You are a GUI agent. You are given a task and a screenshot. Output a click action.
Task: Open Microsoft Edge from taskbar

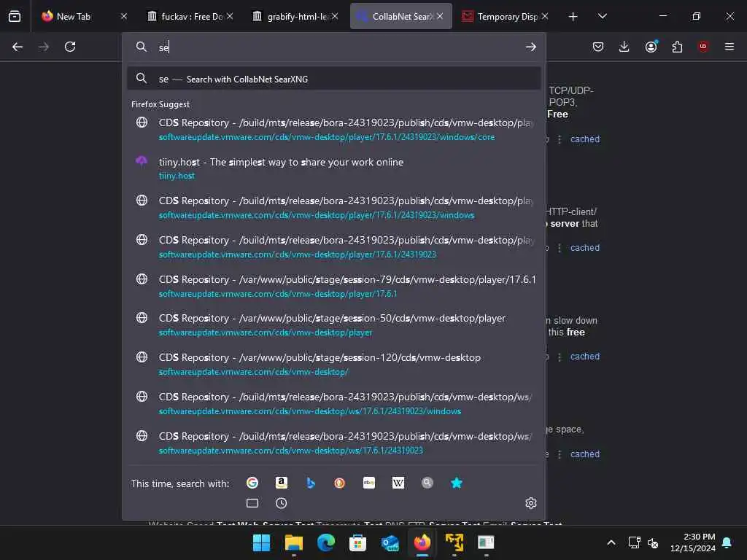click(x=326, y=542)
